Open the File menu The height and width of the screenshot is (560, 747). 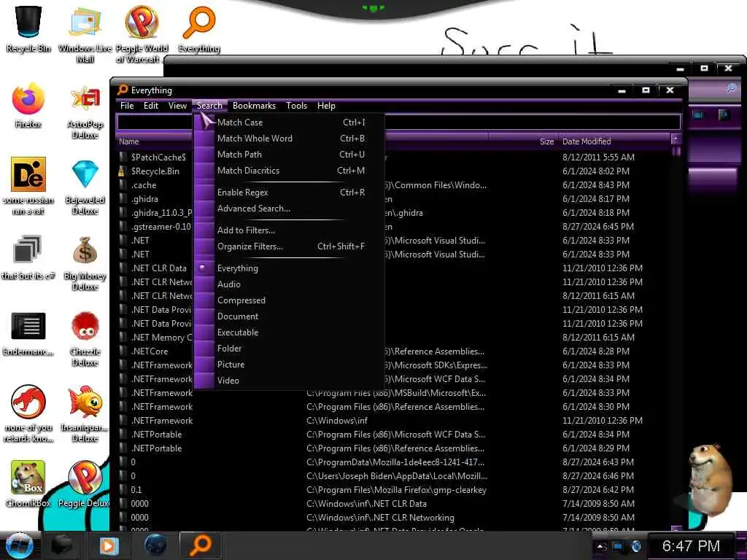pos(127,106)
